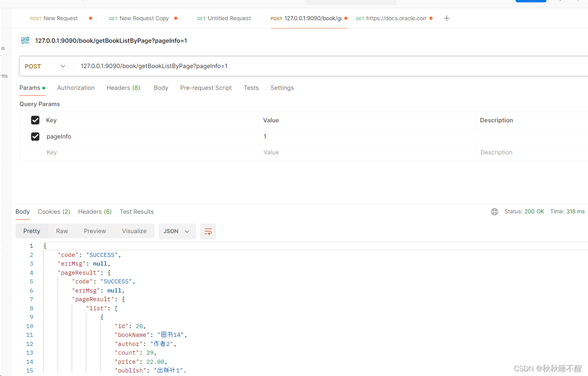
Task: Uncheck the pageInfo query parameter
Action: pos(35,136)
